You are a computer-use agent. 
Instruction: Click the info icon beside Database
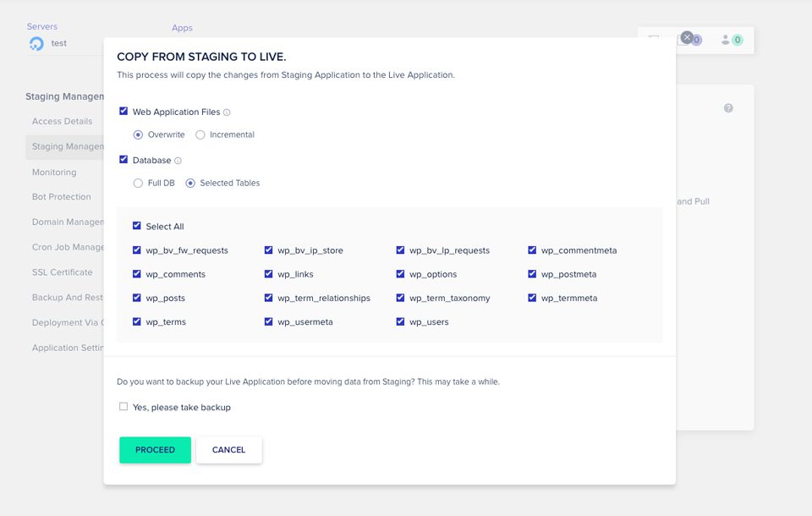[x=179, y=160]
